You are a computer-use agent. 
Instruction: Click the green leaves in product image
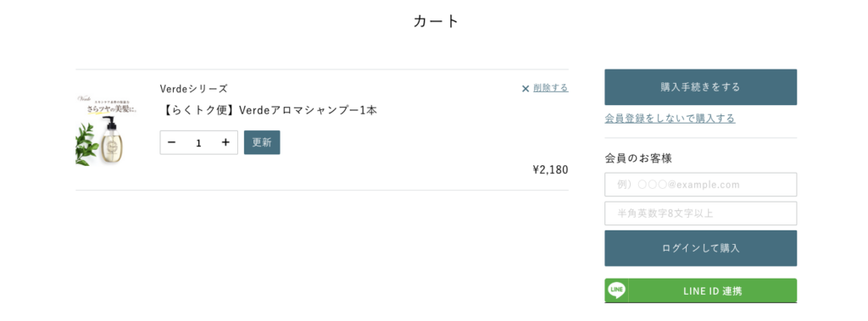86,144
